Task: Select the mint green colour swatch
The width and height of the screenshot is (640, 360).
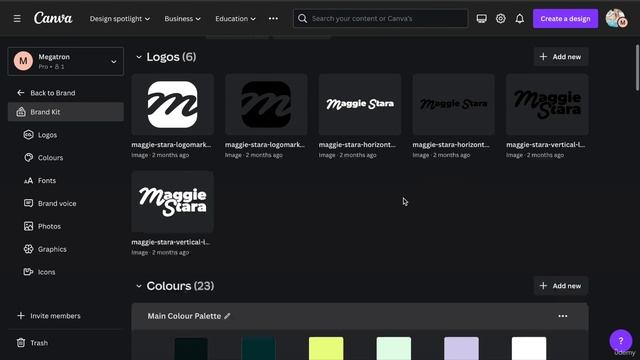Action: 394,349
